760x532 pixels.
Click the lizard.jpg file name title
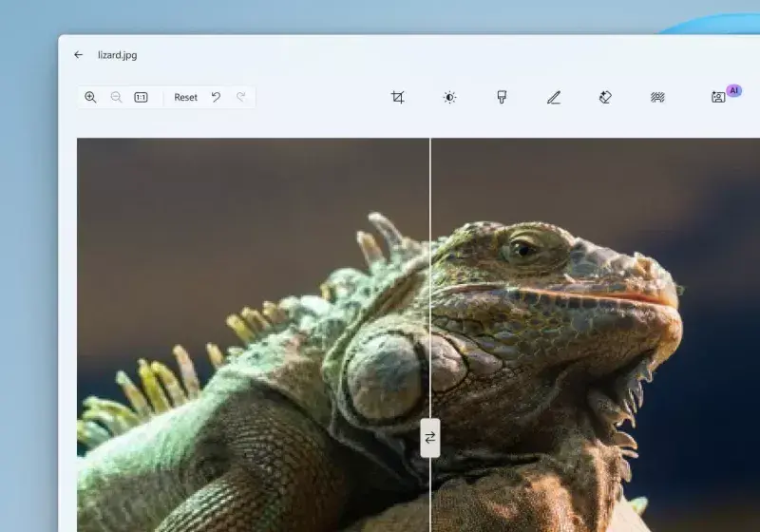[x=117, y=55]
